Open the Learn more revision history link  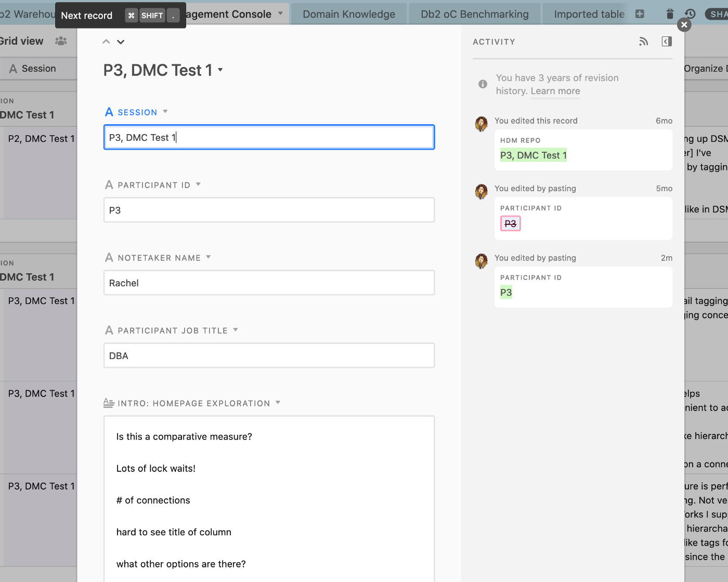click(555, 91)
